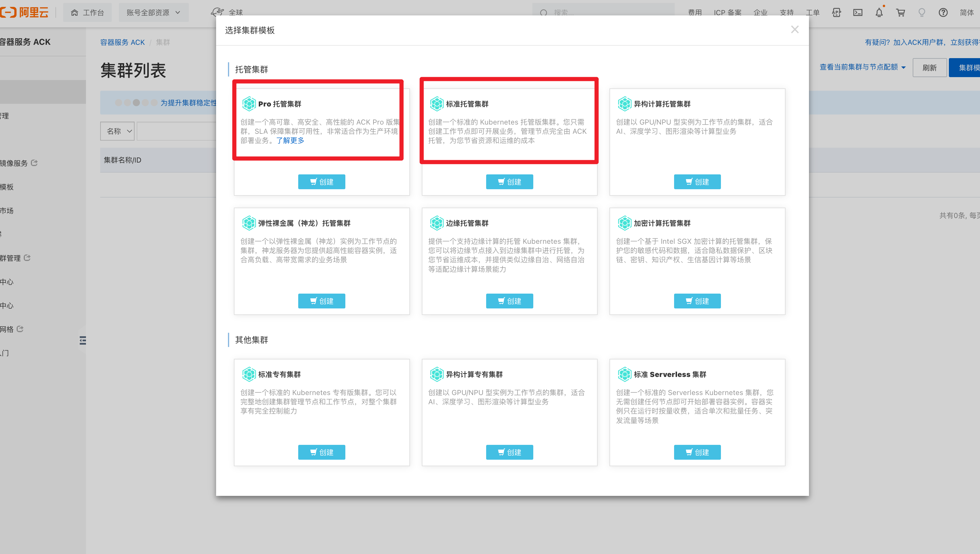Open the 费用 menu item
980x554 pixels.
695,12
